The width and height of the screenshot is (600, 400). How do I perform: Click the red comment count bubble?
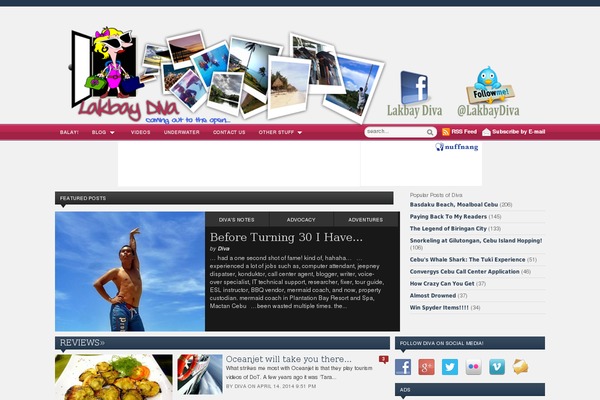[383, 359]
